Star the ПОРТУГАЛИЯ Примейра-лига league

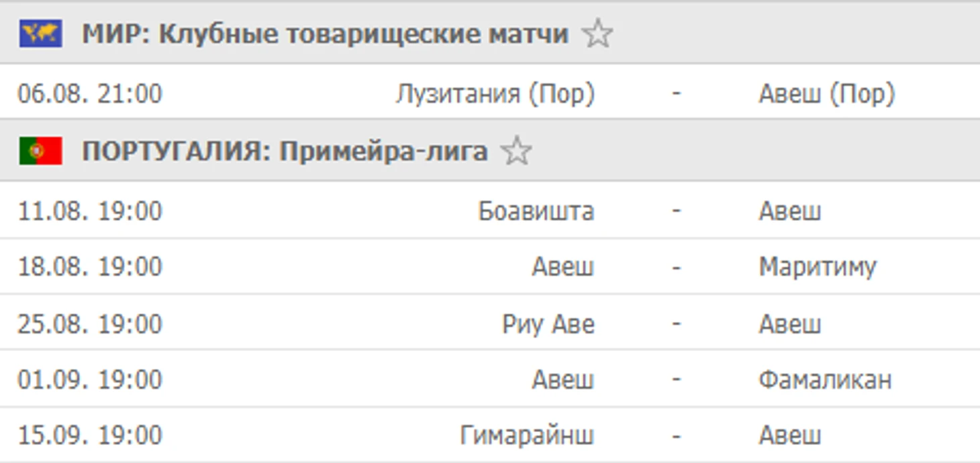pyautogui.click(x=516, y=151)
